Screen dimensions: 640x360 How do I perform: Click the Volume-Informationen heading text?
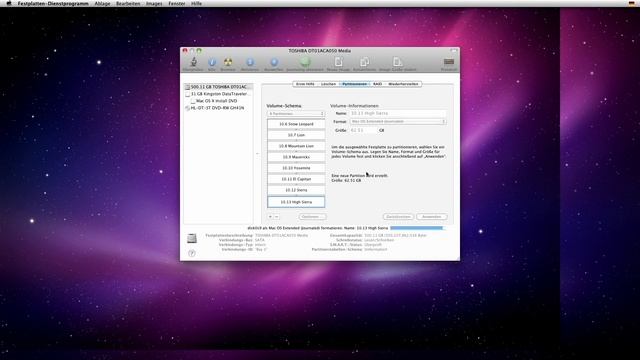[x=354, y=106]
